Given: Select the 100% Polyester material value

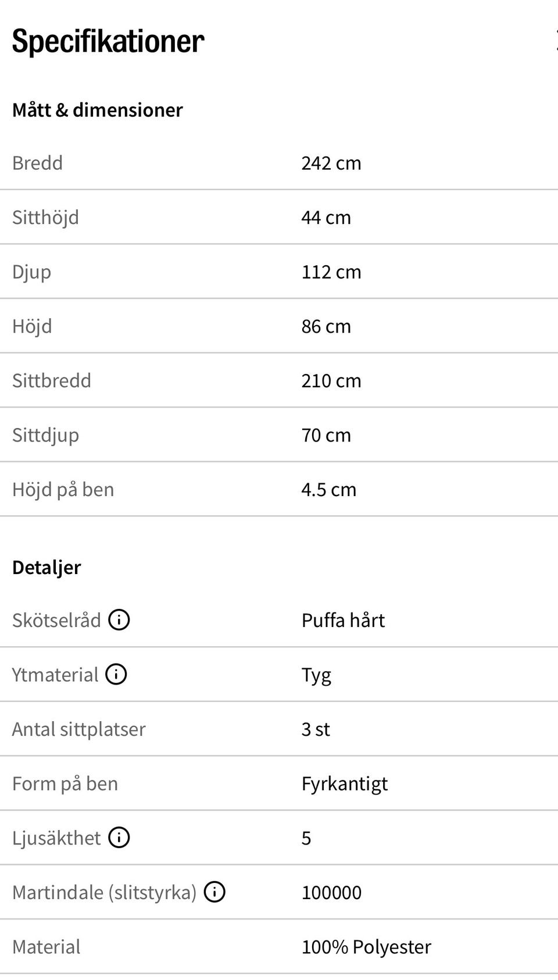Looking at the screenshot, I should point(366,947).
